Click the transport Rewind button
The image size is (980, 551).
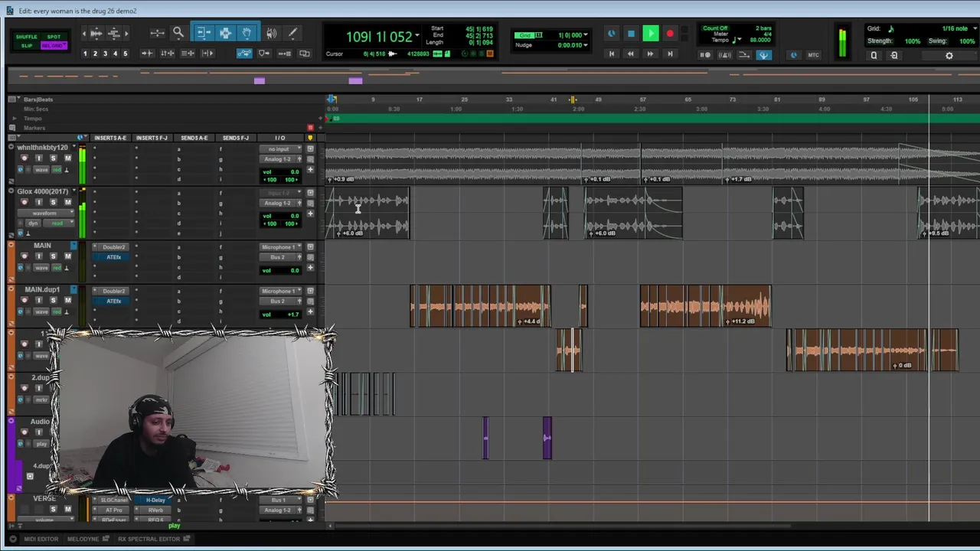click(630, 54)
